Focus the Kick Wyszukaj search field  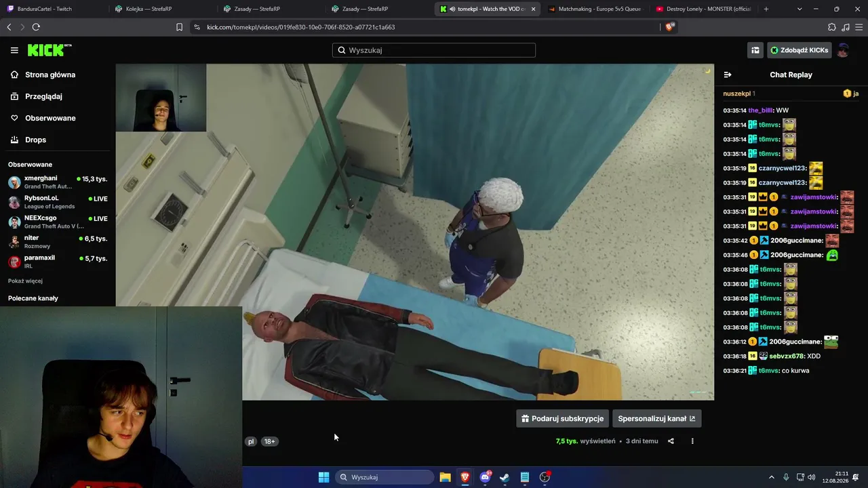point(434,50)
